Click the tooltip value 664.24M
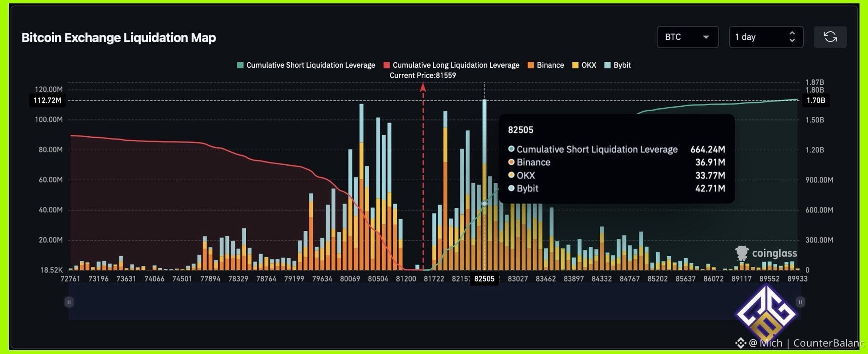868x354 pixels. [x=707, y=149]
